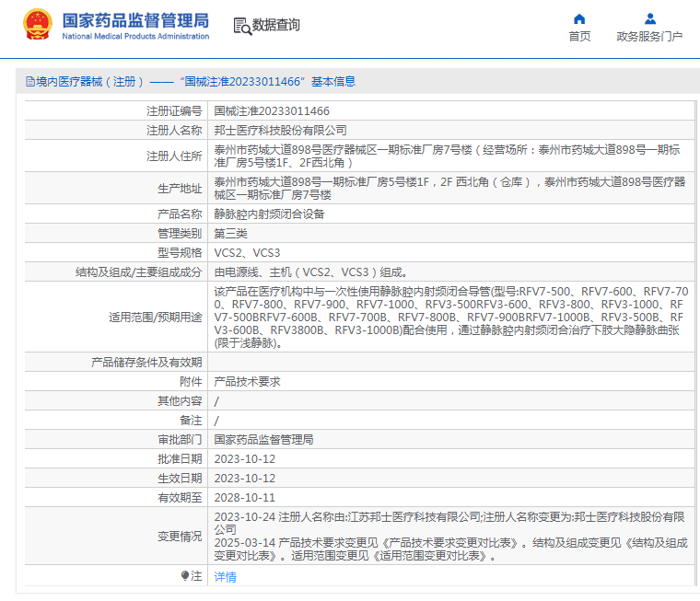700x601 pixels.
Task: Click the 注册证编号 row label
Action: [x=174, y=110]
